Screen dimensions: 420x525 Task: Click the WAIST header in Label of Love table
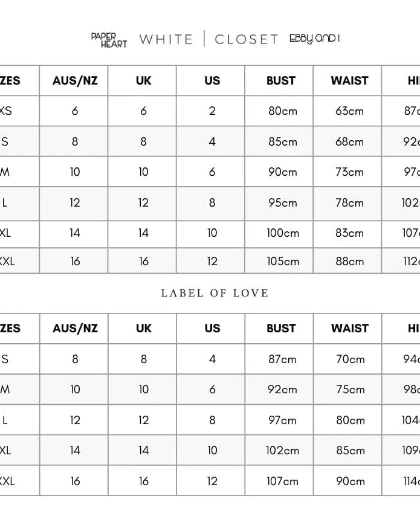pos(349,328)
